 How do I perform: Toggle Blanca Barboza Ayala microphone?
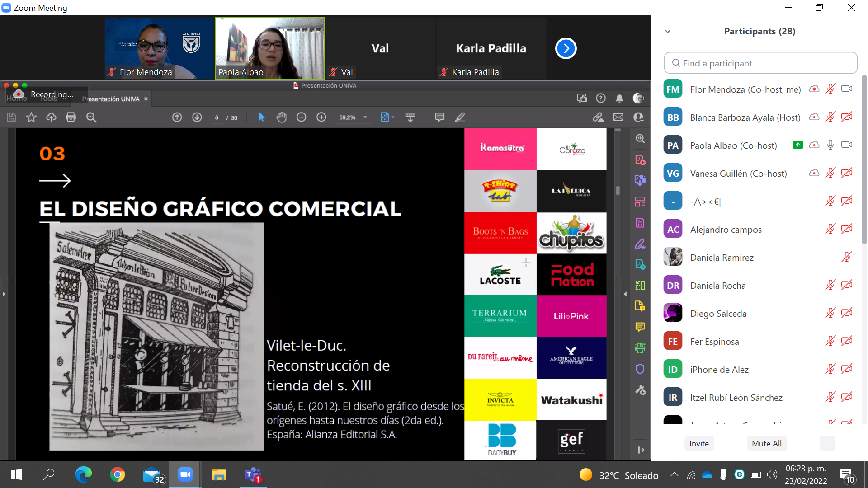coord(830,117)
